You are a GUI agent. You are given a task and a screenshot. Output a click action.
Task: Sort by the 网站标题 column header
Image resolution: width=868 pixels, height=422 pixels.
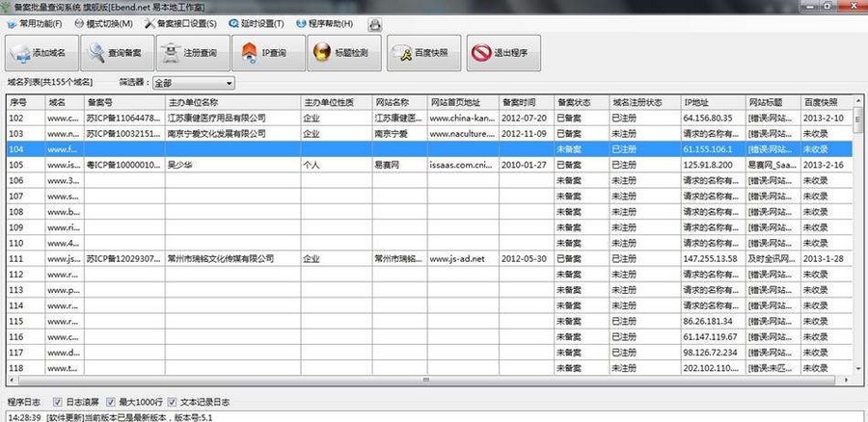click(773, 103)
